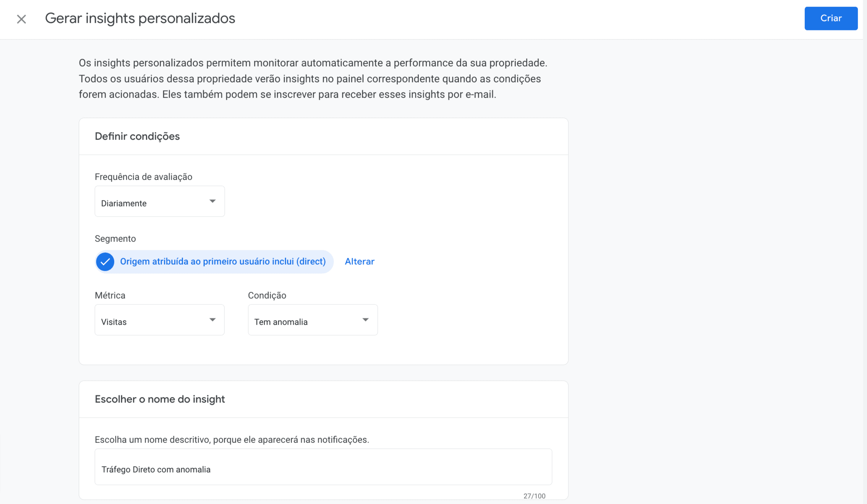The image size is (867, 504).
Task: Click the Segmento label
Action: [115, 238]
